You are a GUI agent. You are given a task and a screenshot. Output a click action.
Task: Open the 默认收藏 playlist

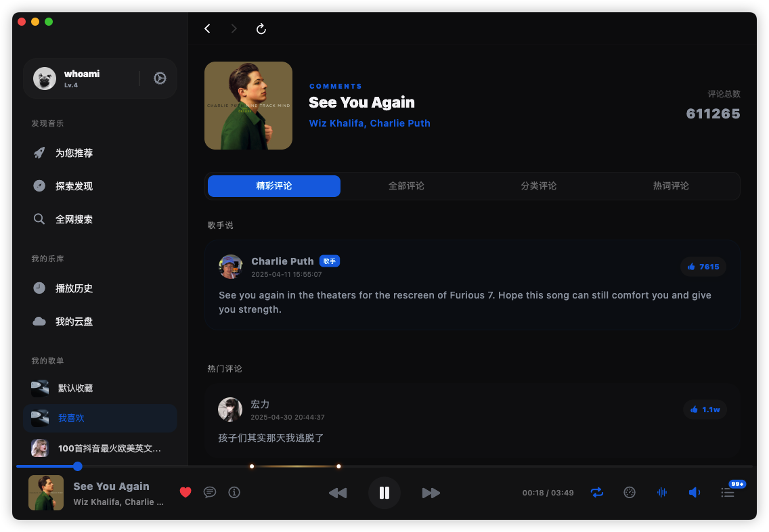[x=100, y=389]
